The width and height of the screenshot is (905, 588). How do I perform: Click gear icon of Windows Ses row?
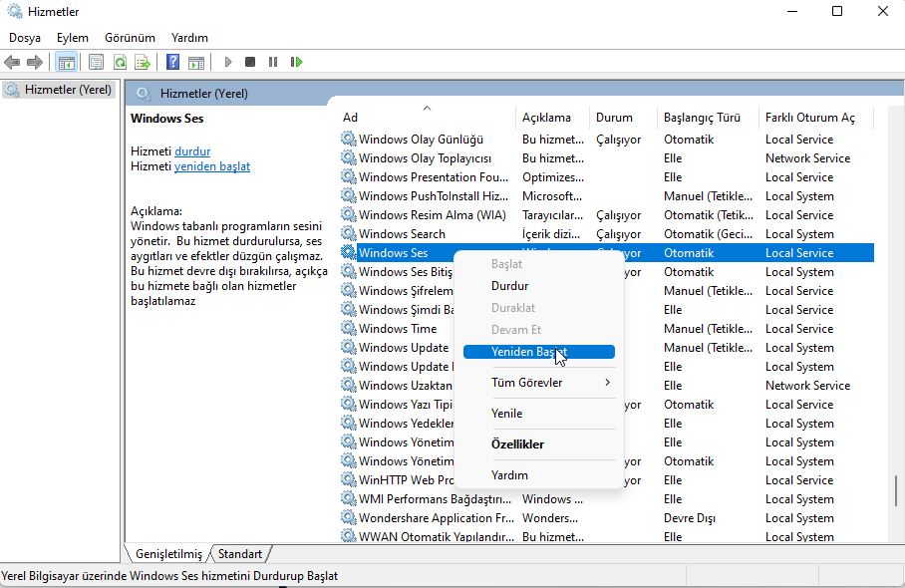349,252
